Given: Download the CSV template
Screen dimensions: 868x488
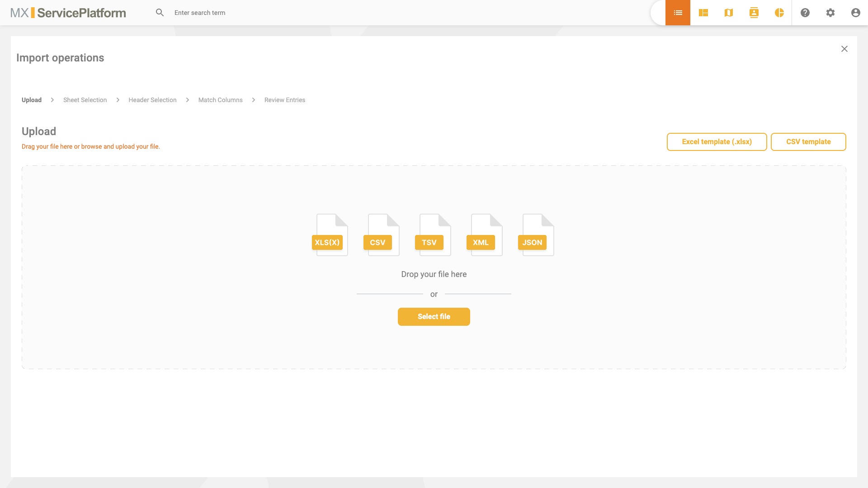Looking at the screenshot, I should [808, 142].
